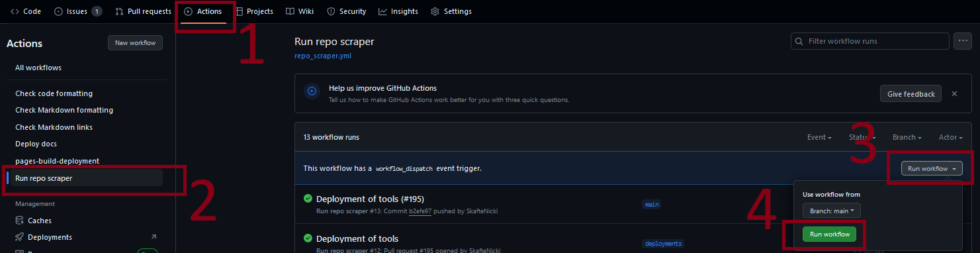The image size is (980, 253).
Task: Click the Give feedback button
Action: pos(911,94)
